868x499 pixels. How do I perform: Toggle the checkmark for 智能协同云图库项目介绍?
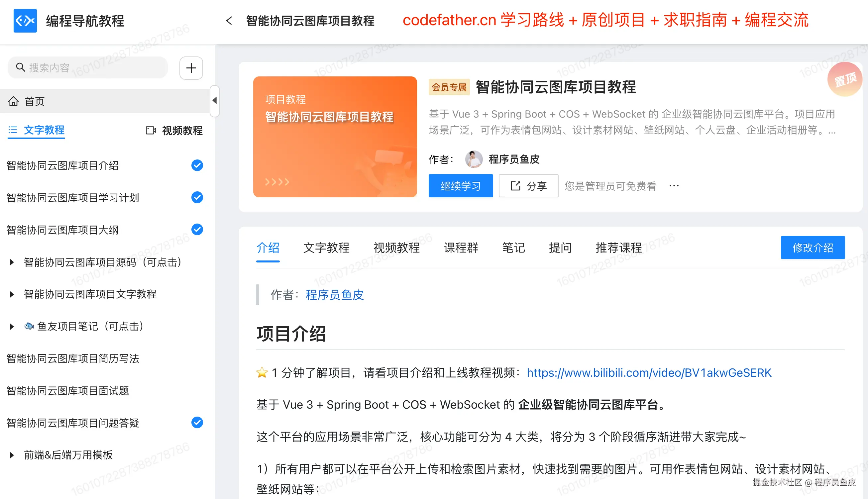(x=197, y=165)
